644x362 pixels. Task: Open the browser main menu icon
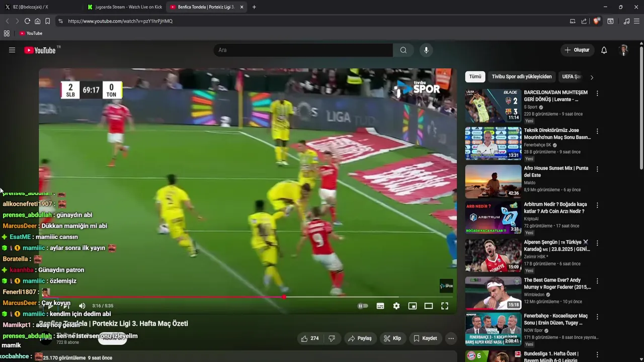coord(636,21)
